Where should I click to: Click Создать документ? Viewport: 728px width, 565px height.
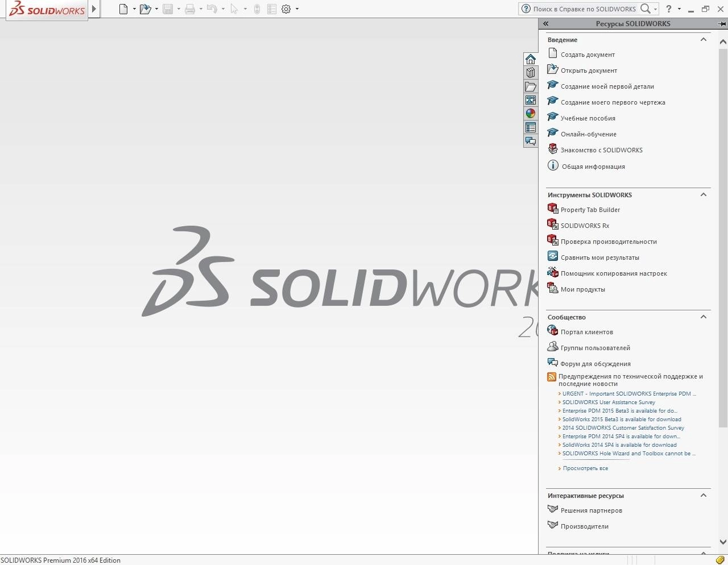click(x=588, y=55)
